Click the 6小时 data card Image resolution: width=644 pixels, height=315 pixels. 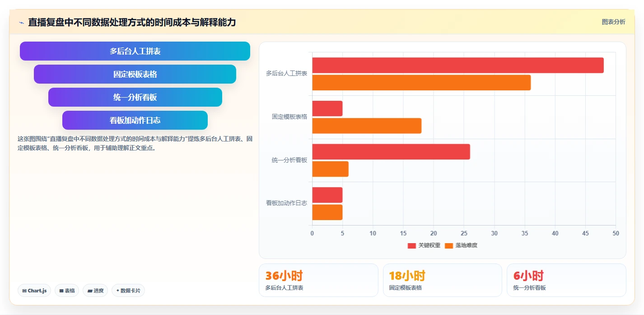[566, 280]
